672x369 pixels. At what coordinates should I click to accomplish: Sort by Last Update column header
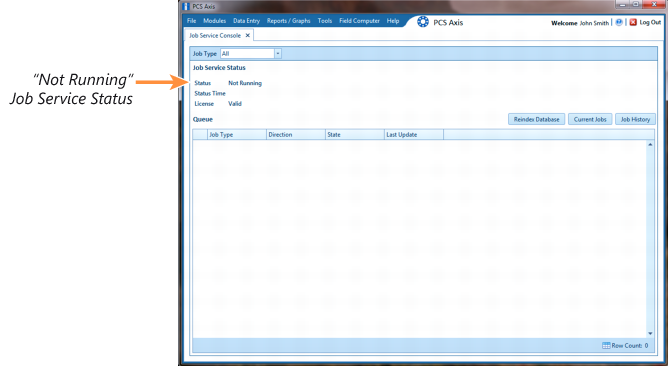pos(414,135)
